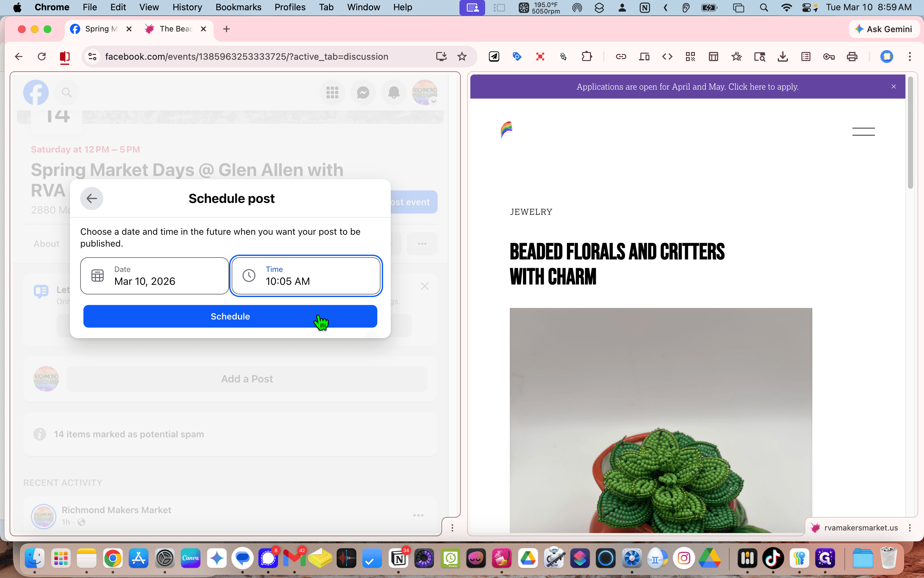Screen dimensions: 924x578
Task: Click the Add a Post field
Action: (x=247, y=379)
